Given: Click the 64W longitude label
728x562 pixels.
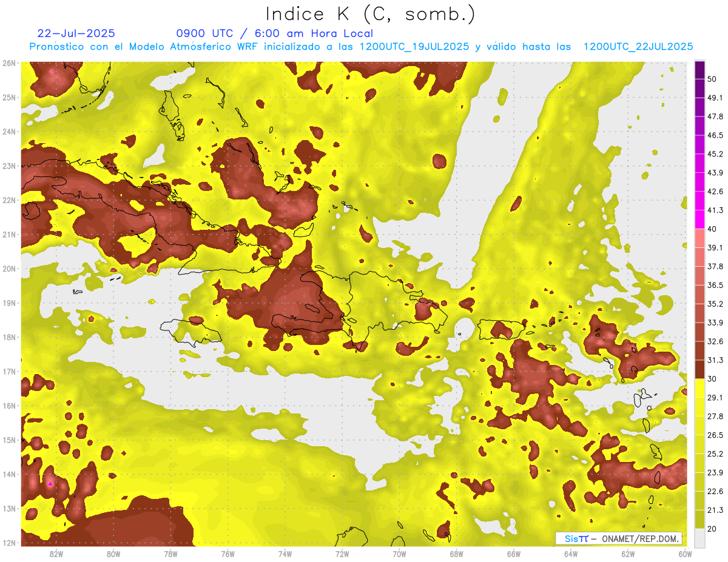Looking at the screenshot, I should [x=571, y=554].
